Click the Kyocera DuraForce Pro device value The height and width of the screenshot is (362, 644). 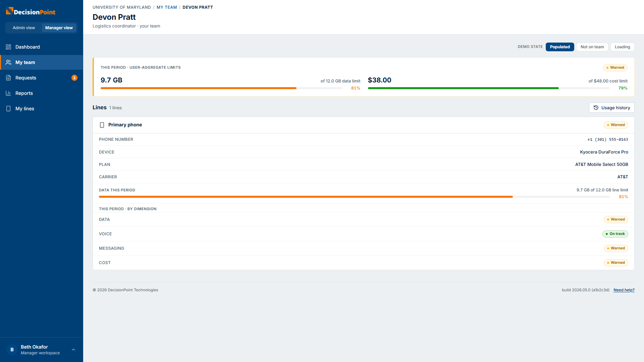[604, 152]
